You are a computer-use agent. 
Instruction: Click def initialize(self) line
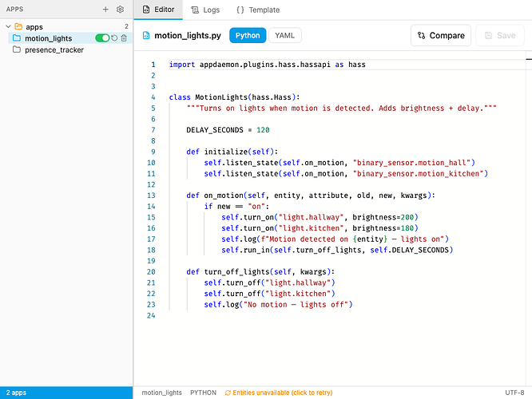click(x=232, y=152)
